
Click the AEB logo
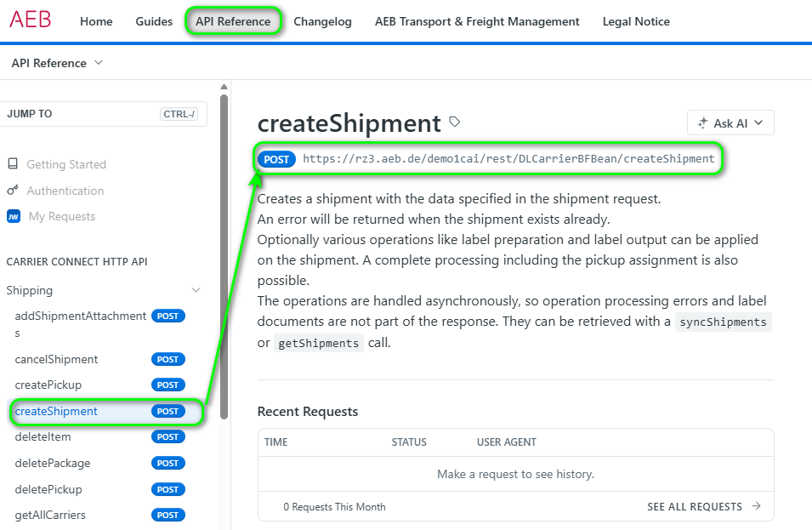click(30, 20)
